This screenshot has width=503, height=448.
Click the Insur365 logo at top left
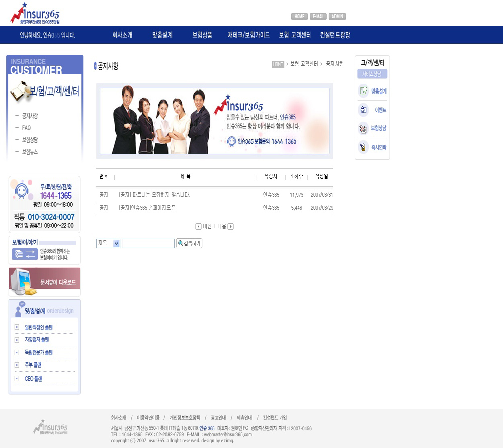(35, 14)
